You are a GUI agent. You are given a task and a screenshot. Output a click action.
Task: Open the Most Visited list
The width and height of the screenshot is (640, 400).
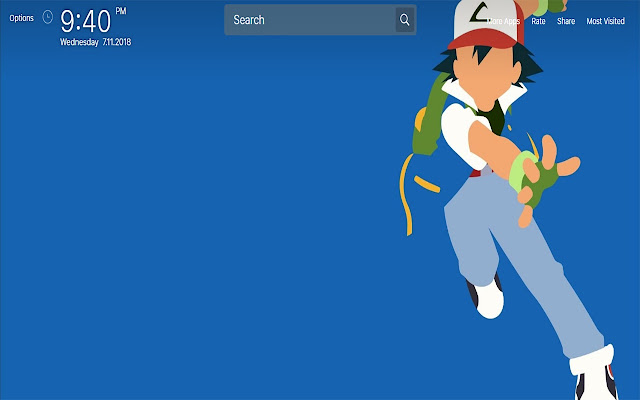pyautogui.click(x=606, y=21)
